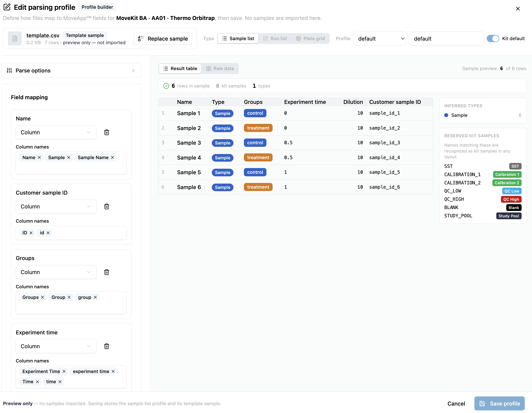
Task: Remove the lowercase 'time' column name tag
Action: pos(60,382)
